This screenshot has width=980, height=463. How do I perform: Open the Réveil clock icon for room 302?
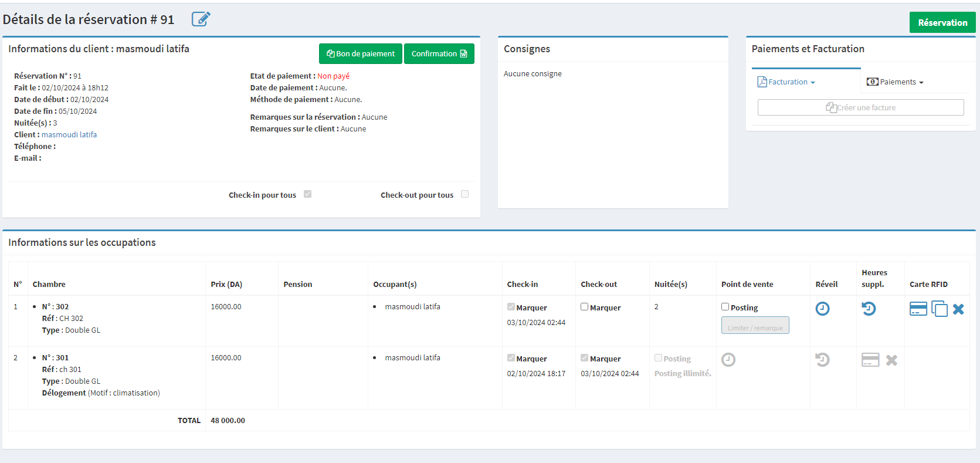click(822, 309)
